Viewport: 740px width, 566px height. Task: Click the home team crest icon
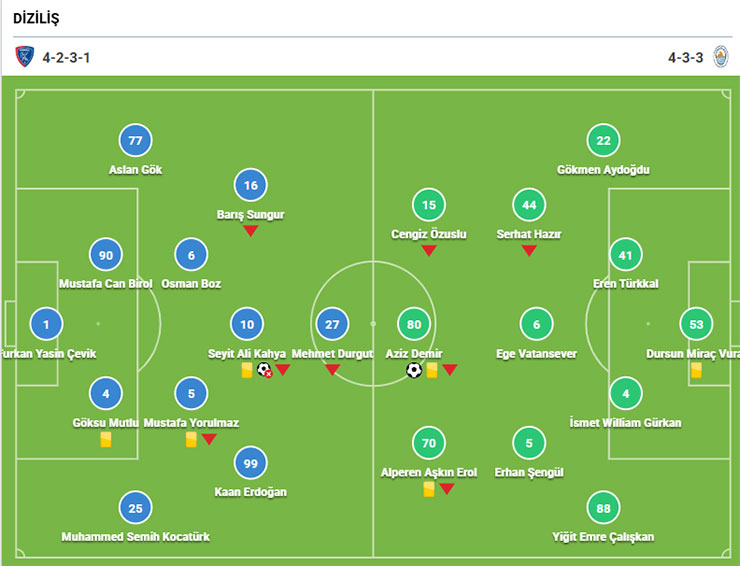point(24,57)
